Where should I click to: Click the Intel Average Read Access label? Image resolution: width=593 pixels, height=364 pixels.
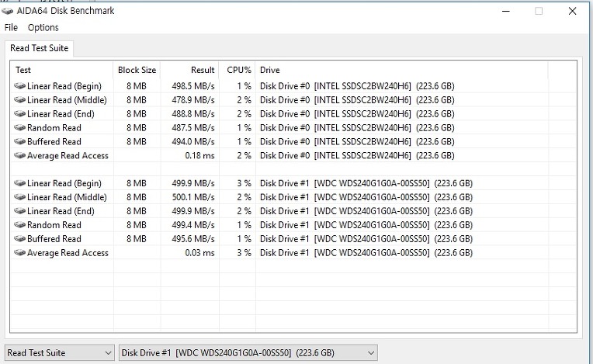click(68, 156)
